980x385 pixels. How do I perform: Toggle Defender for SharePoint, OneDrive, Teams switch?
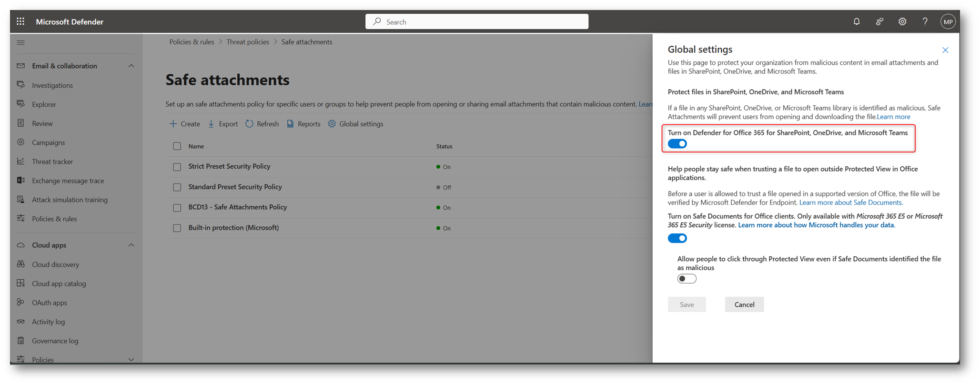677,143
